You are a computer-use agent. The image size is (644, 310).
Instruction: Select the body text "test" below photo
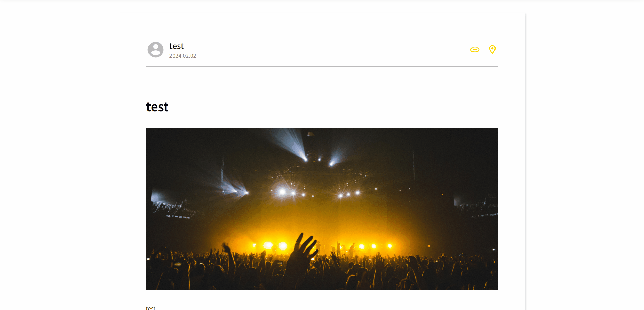click(x=151, y=308)
